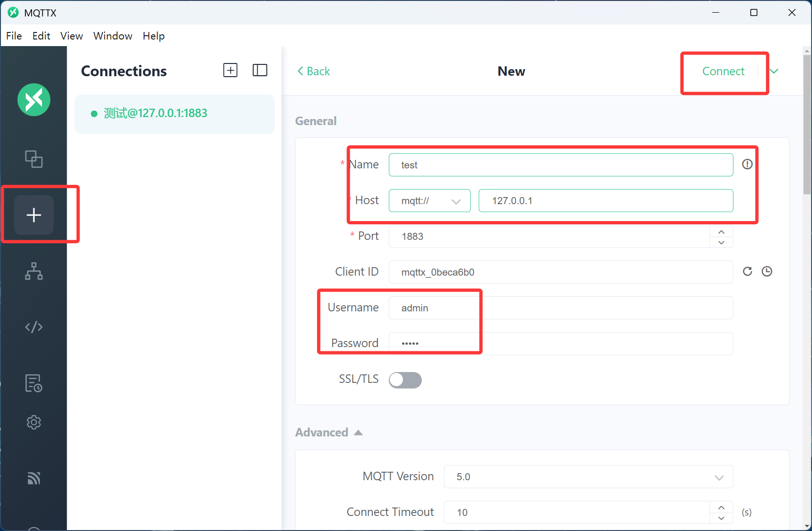The height and width of the screenshot is (531, 812).
Task: Click the vertical scrollbar thumb on the right
Action: pyautogui.click(x=807, y=124)
